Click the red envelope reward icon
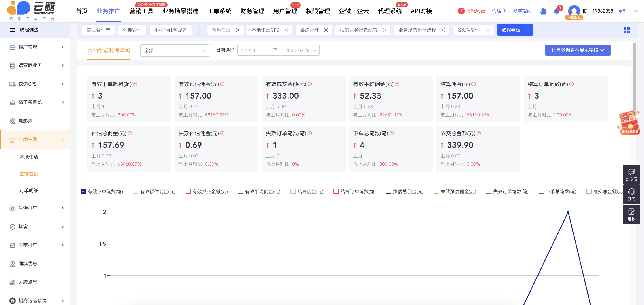This screenshot has width=644, height=305. 629,122
